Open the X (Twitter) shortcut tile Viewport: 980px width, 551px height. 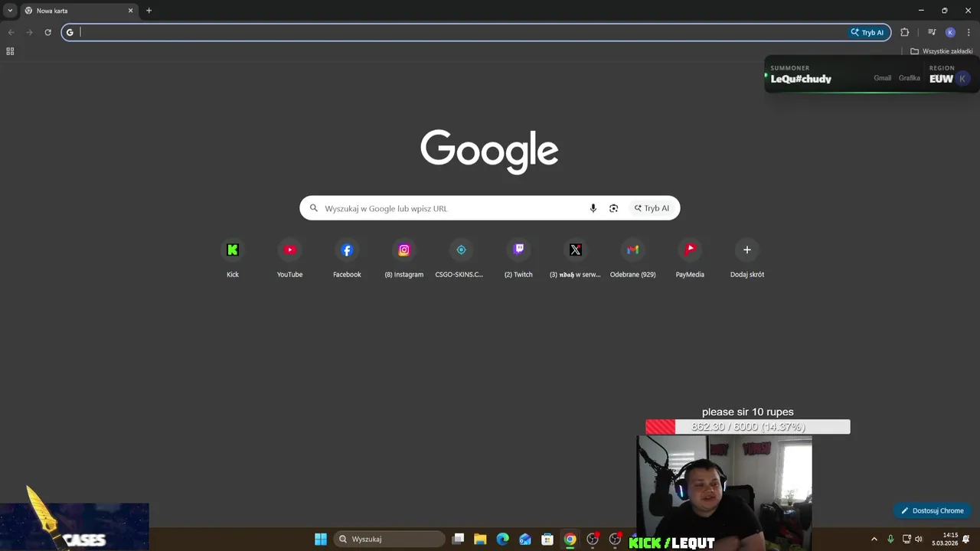pyautogui.click(x=576, y=259)
